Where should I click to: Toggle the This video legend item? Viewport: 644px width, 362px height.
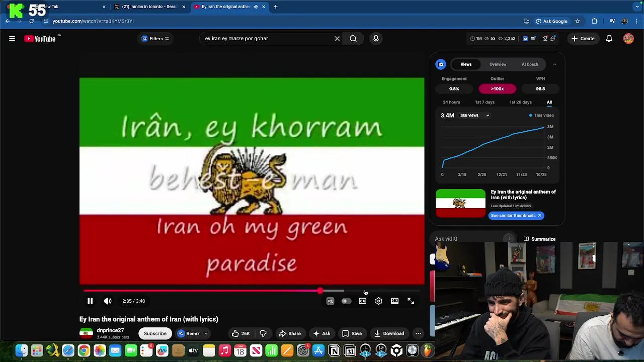[x=541, y=115]
